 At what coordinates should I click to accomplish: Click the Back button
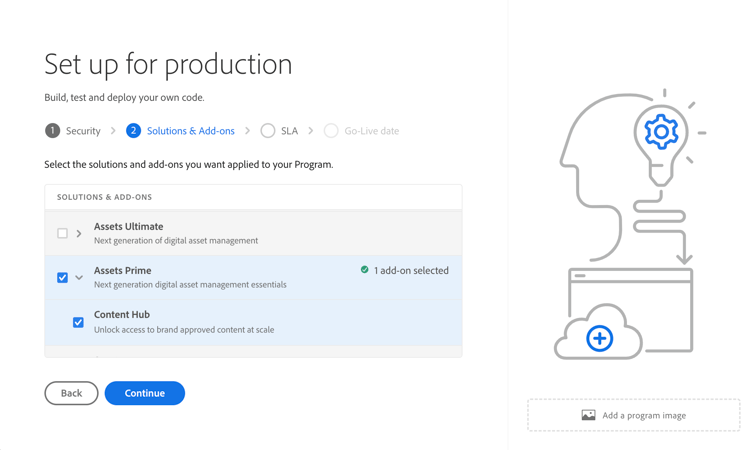(71, 393)
